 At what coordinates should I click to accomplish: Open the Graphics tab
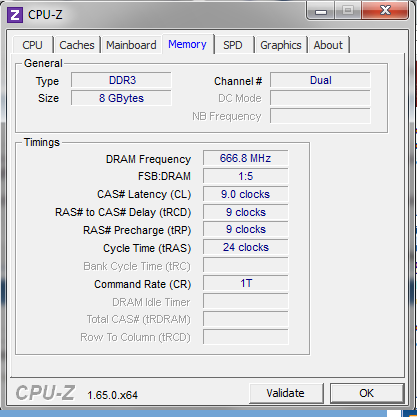coord(281,45)
